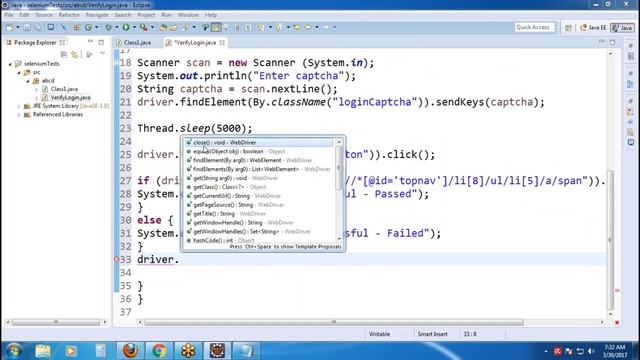Choose close() : void suggestion in autocomplete

[x=259, y=142]
